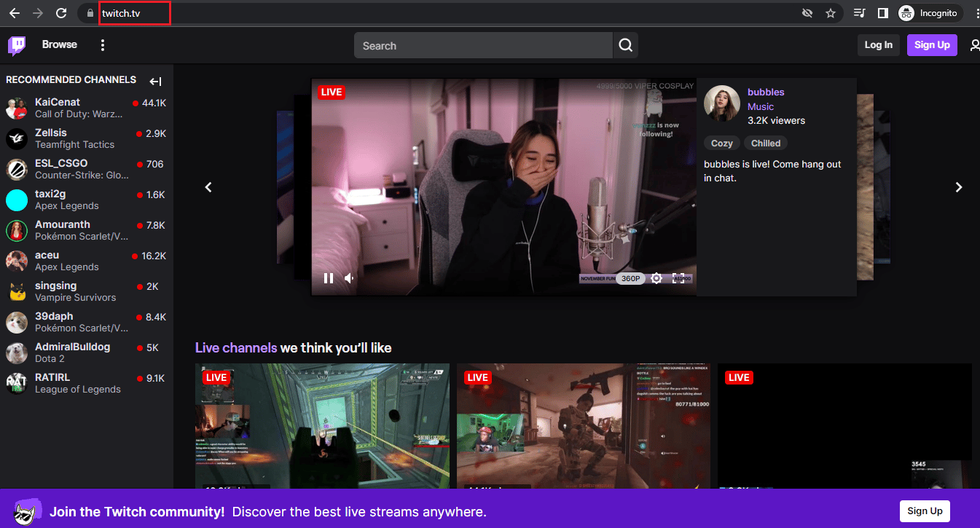
Task: Go to next carousel stream
Action: pyautogui.click(x=959, y=187)
